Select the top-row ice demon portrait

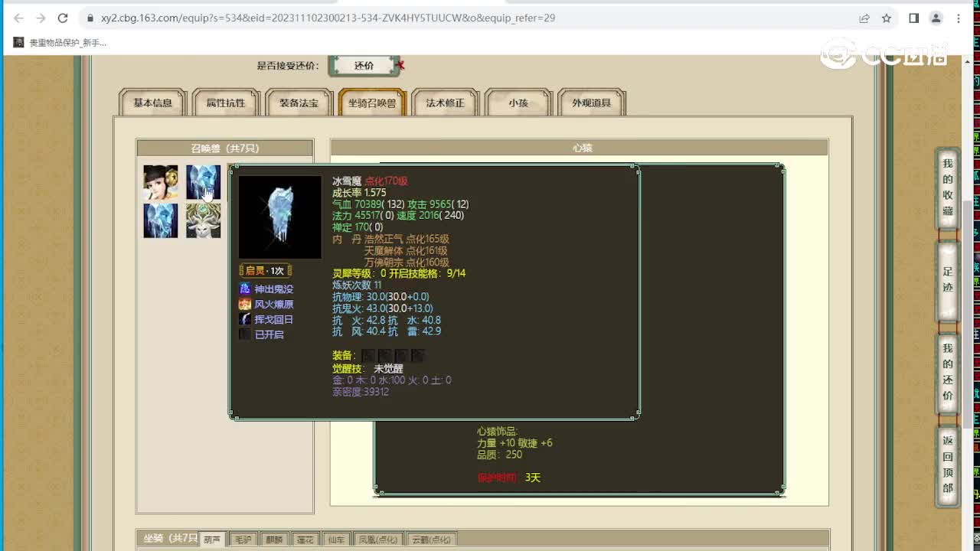tap(203, 182)
